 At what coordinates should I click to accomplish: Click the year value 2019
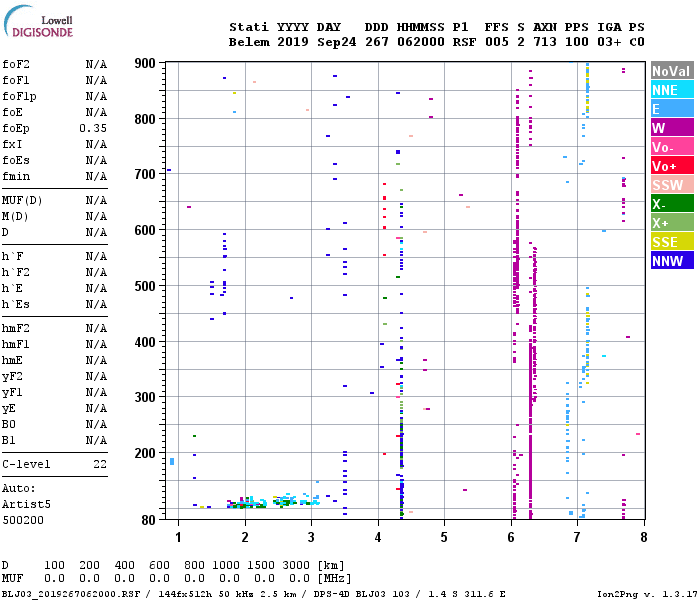pos(293,42)
